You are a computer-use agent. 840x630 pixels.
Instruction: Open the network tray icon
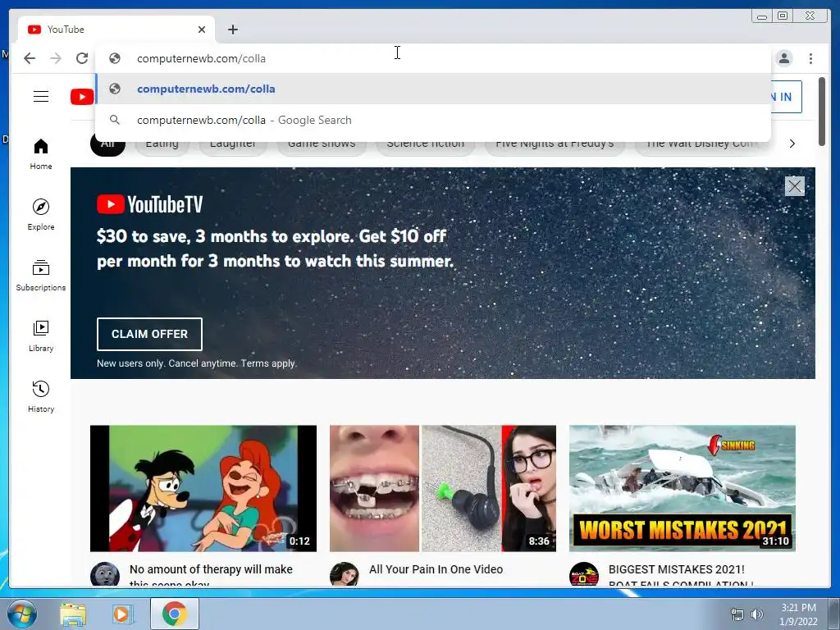737,614
